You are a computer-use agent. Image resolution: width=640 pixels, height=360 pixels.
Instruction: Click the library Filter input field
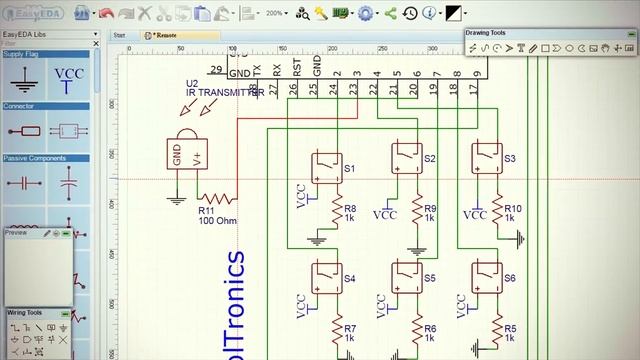click(x=47, y=43)
